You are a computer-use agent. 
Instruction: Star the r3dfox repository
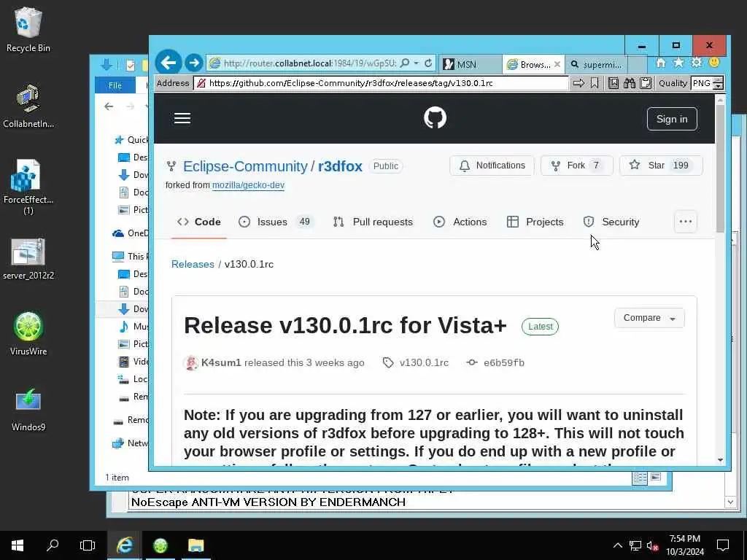661,166
